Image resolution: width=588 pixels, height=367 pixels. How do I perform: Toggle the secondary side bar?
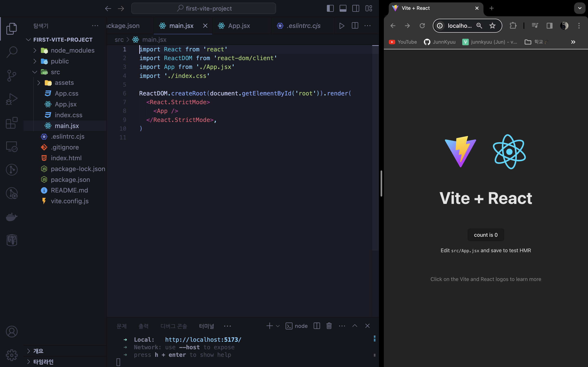click(x=356, y=9)
